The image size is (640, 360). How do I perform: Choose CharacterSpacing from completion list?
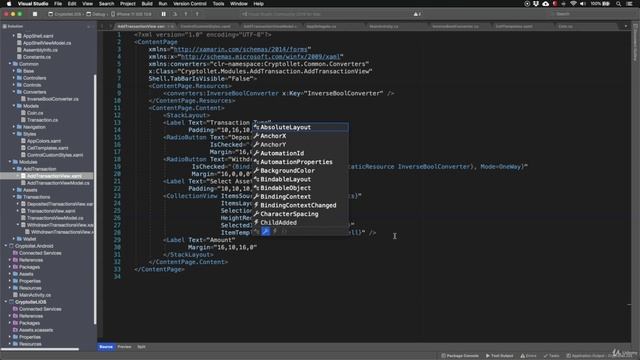pos(300,214)
